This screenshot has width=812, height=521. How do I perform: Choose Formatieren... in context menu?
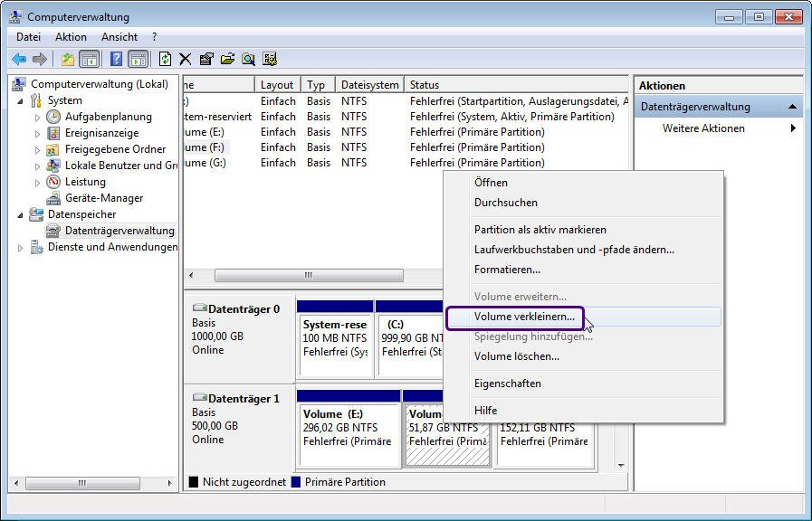click(584, 270)
